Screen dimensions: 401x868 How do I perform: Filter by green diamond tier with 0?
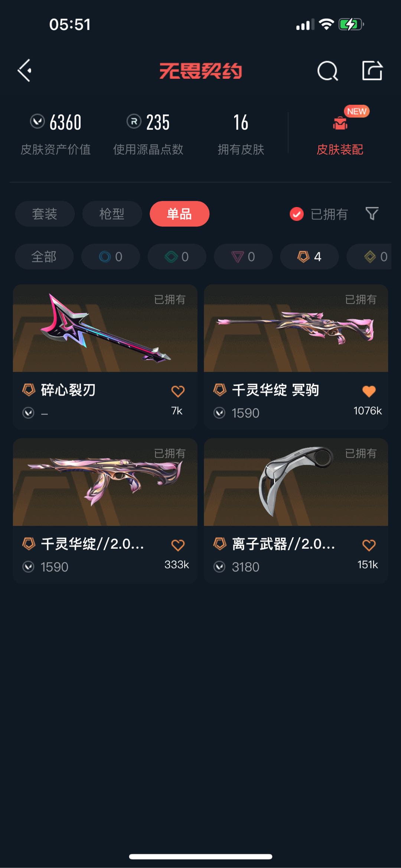tap(177, 256)
